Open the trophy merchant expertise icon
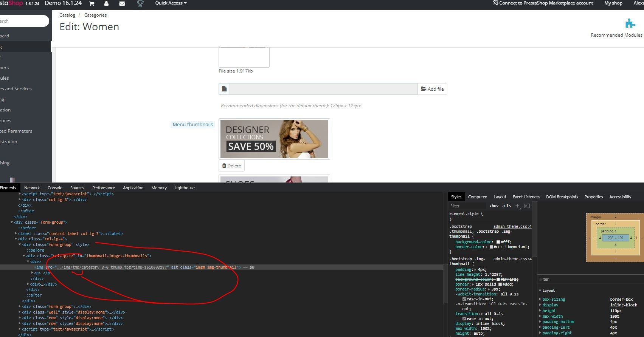This screenshot has width=644, height=337. click(x=140, y=3)
